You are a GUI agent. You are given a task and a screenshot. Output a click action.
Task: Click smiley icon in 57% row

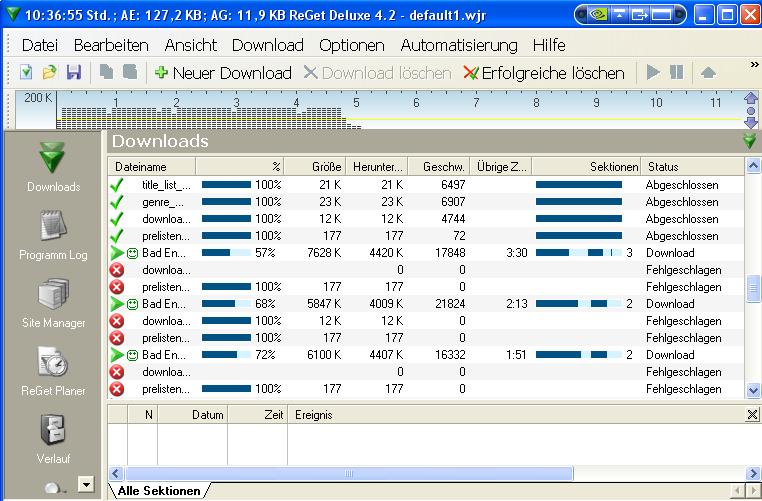132,253
